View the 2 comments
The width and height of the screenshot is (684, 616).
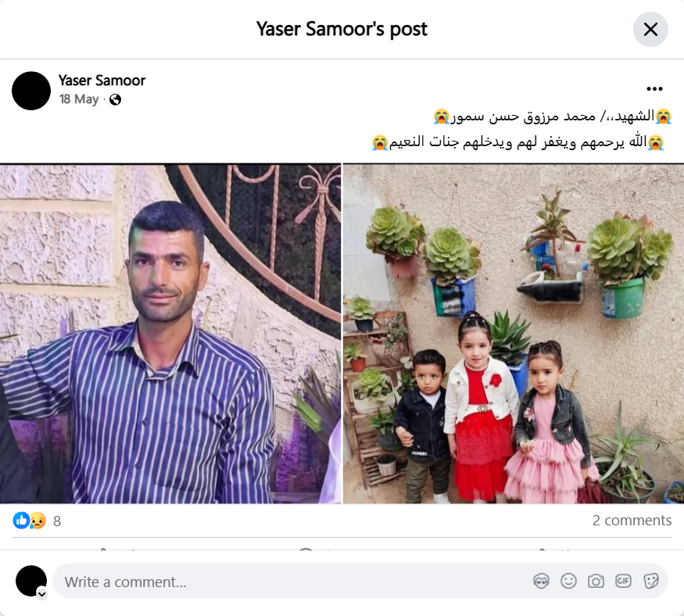pos(632,520)
